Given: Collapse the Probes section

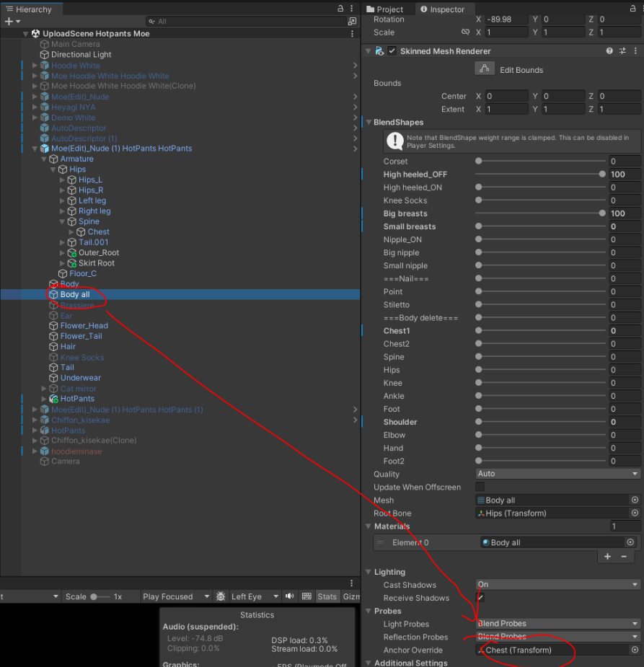Looking at the screenshot, I should (x=369, y=611).
